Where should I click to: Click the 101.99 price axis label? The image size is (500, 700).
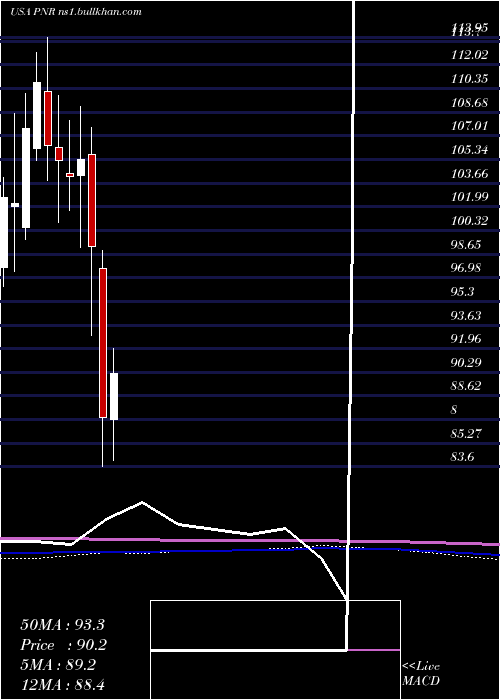(467, 197)
